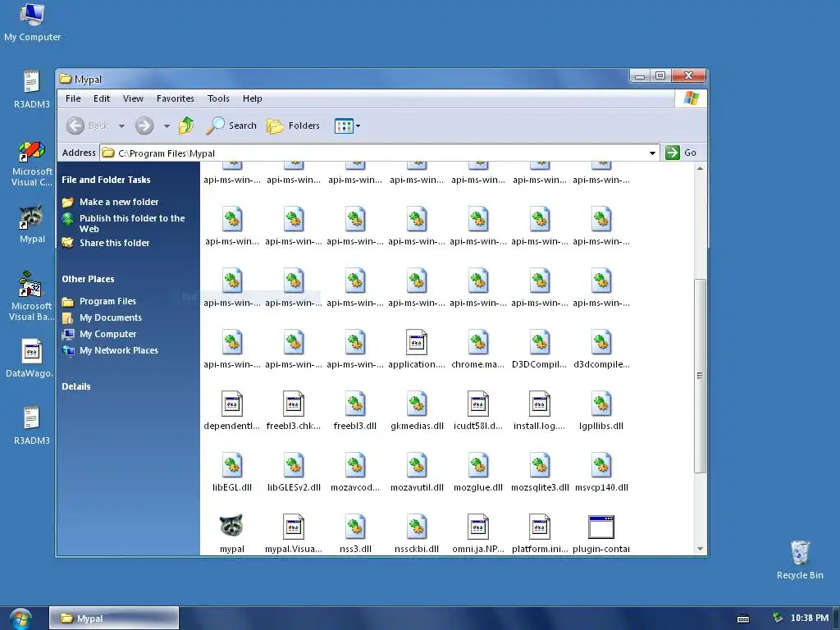Click the file list scroll down arrow

pyautogui.click(x=700, y=549)
